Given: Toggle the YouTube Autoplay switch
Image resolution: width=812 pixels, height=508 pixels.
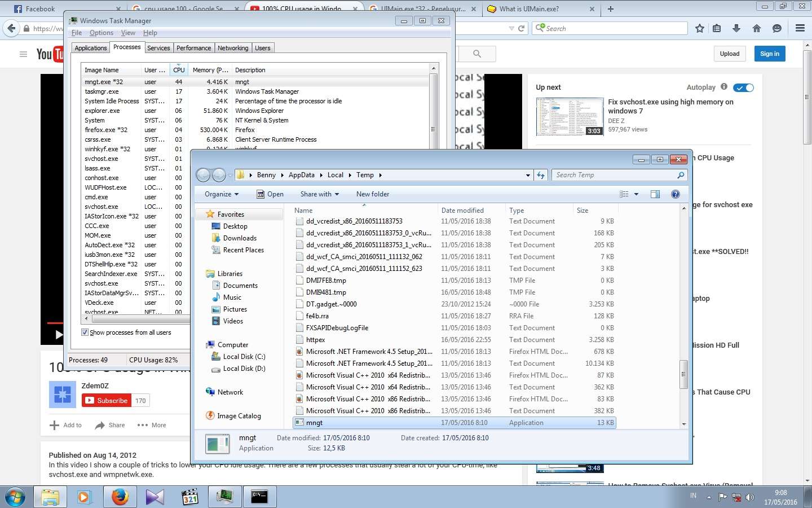Looking at the screenshot, I should click(743, 87).
